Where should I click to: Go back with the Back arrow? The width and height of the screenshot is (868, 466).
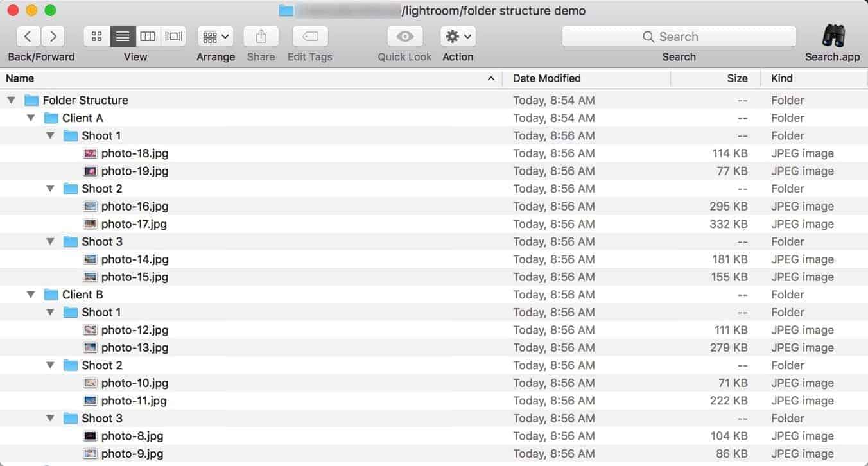pyautogui.click(x=29, y=37)
